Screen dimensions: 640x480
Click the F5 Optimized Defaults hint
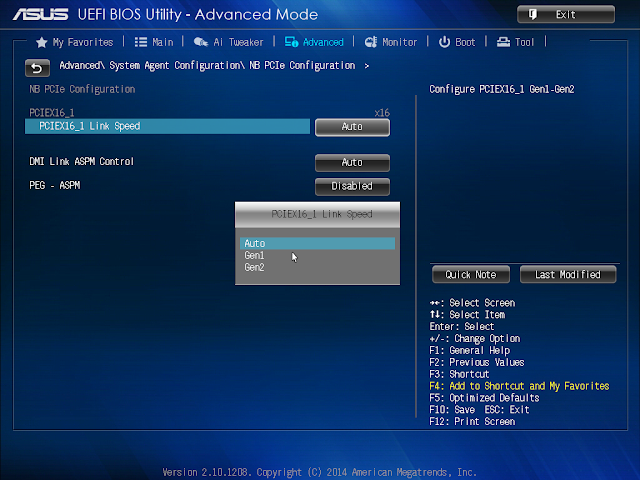point(484,398)
